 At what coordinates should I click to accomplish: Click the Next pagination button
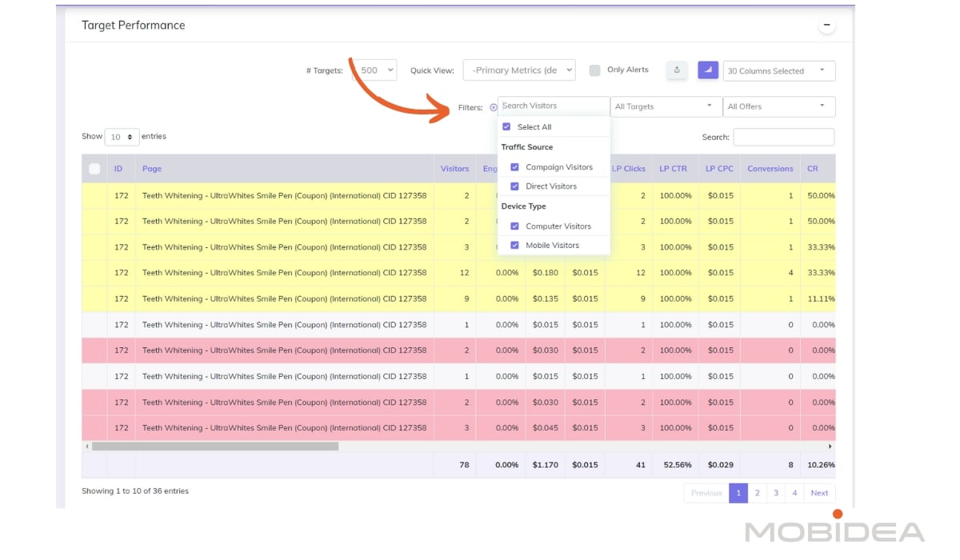819,493
